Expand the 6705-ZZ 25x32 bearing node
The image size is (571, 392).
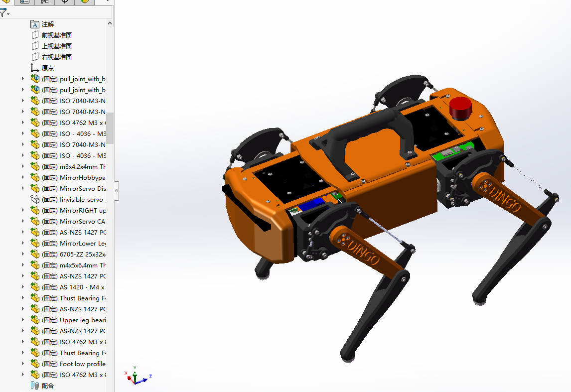22,254
